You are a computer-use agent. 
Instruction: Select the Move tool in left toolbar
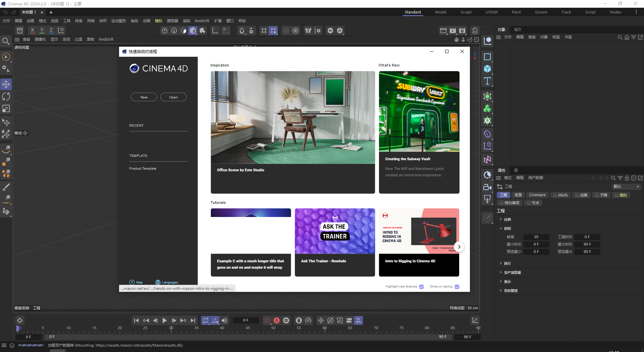coord(6,84)
